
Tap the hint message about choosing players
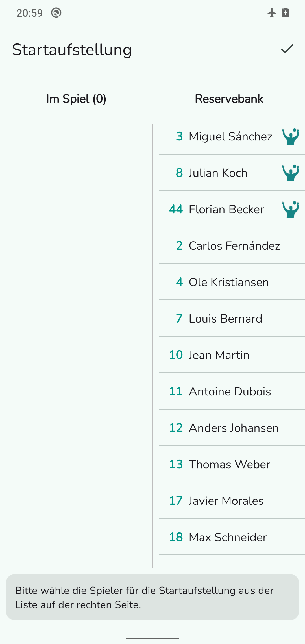click(x=152, y=597)
